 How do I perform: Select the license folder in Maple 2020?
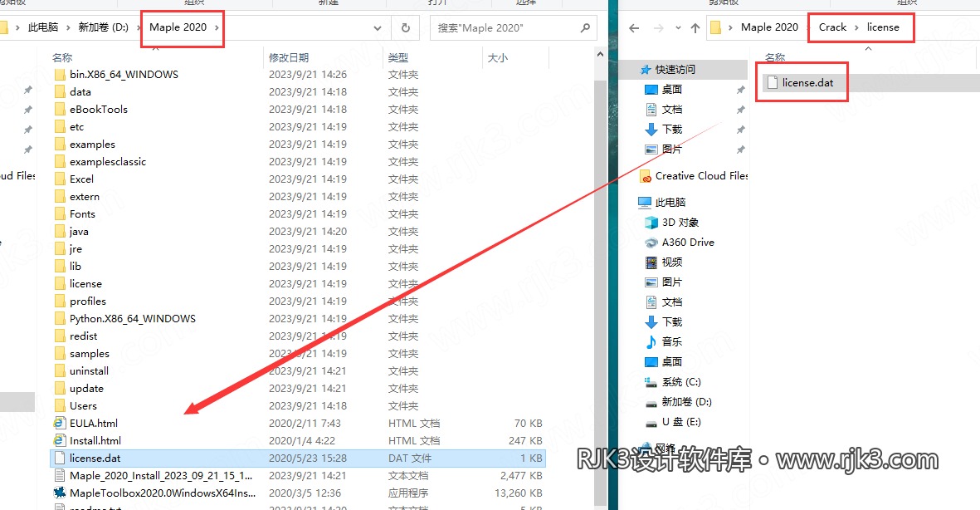pyautogui.click(x=85, y=284)
